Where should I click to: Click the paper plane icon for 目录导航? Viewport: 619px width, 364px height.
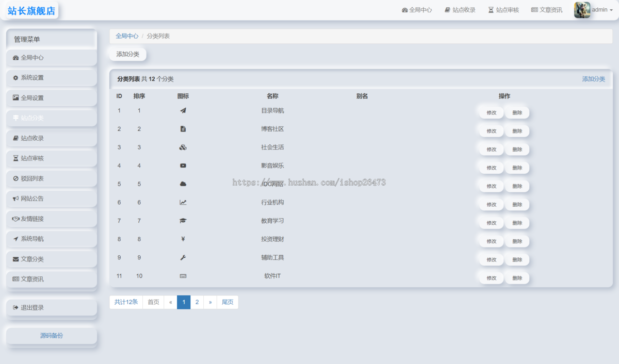(x=183, y=110)
